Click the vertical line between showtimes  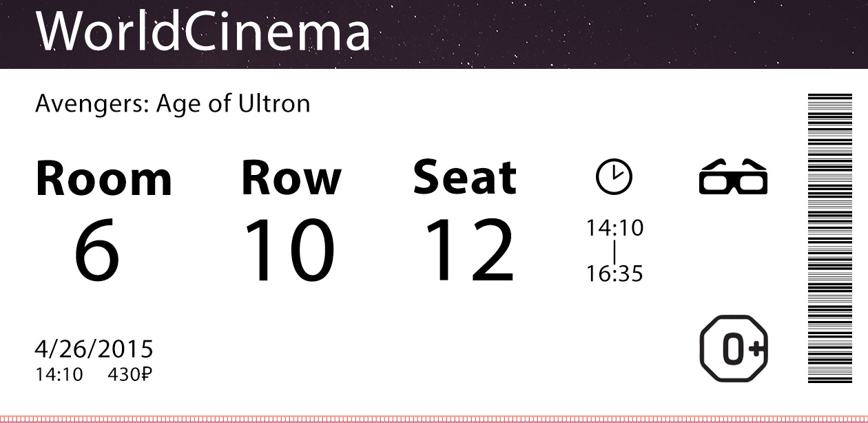point(614,251)
